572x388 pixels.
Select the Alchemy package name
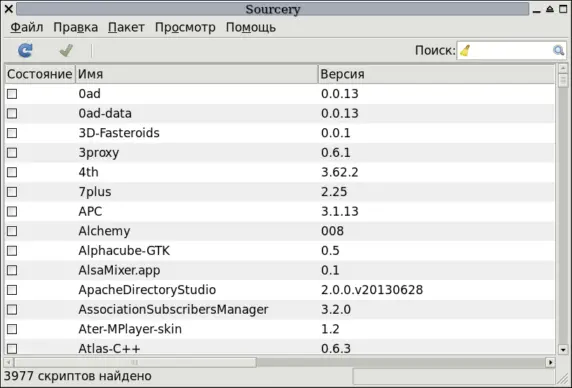[104, 231]
